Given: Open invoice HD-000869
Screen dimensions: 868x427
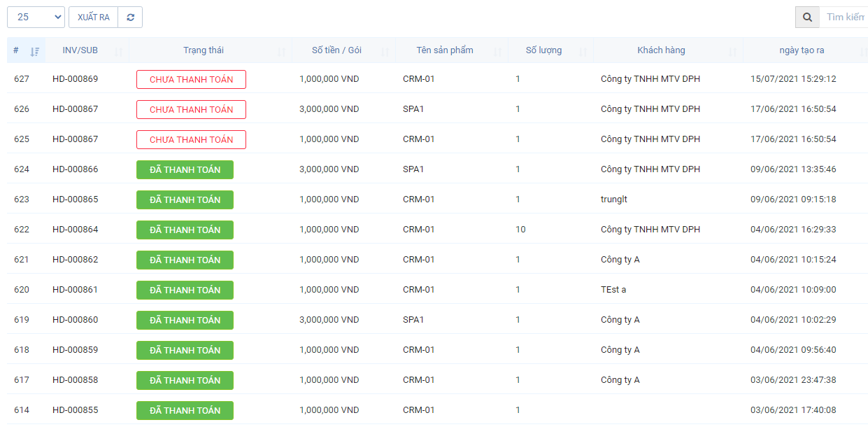Looking at the screenshot, I should 75,79.
